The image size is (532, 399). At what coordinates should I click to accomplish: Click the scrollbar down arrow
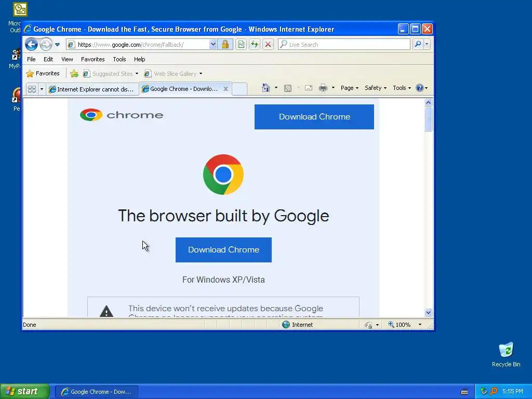tap(428, 312)
